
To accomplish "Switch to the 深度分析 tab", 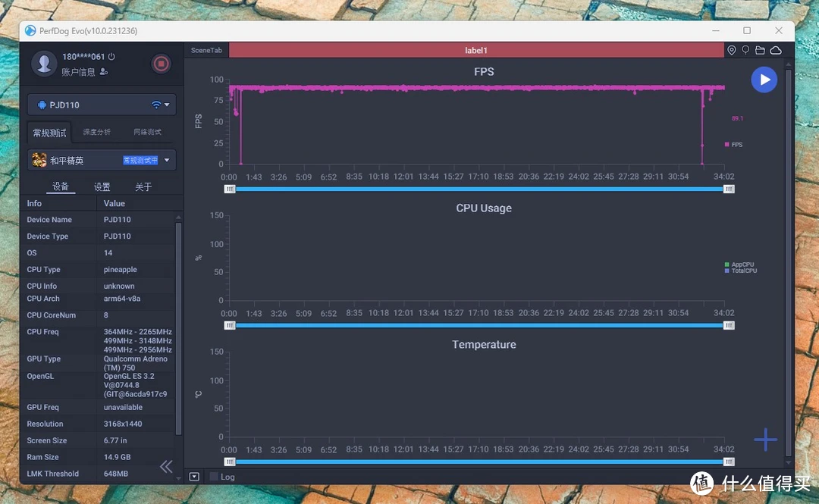I will [96, 132].
